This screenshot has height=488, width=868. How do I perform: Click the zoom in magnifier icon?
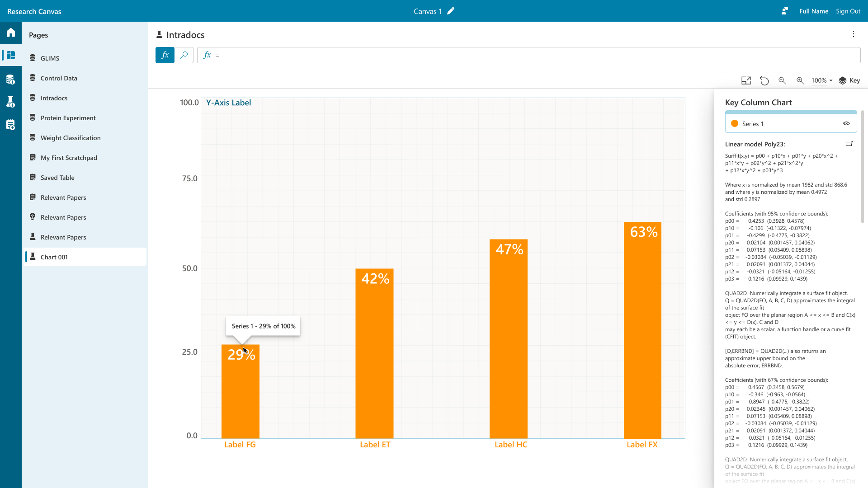click(x=800, y=81)
